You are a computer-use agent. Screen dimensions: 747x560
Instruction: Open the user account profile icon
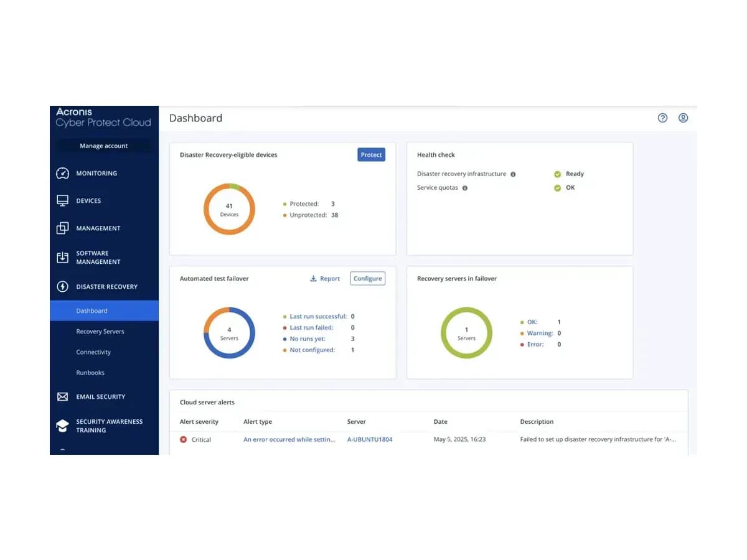(x=683, y=118)
